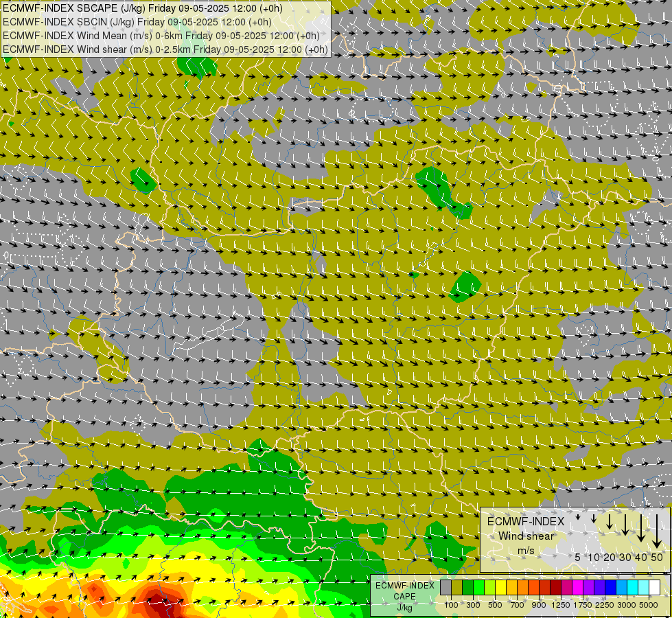Screen dimensions: 672x618
Task: Click the Wind Mean 0-6km title line
Action: [161, 36]
